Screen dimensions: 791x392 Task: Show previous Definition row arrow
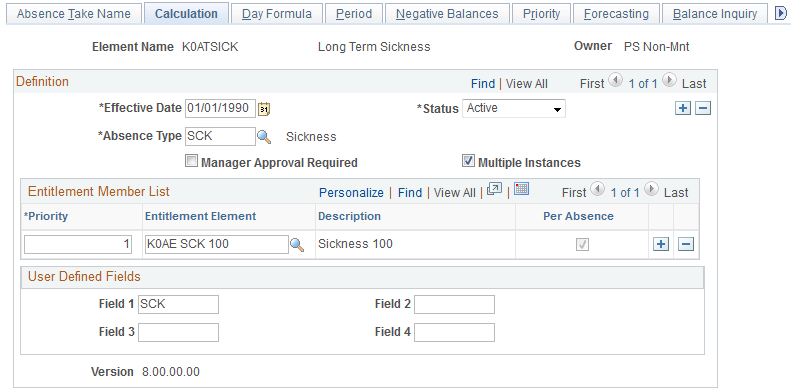click(615, 80)
